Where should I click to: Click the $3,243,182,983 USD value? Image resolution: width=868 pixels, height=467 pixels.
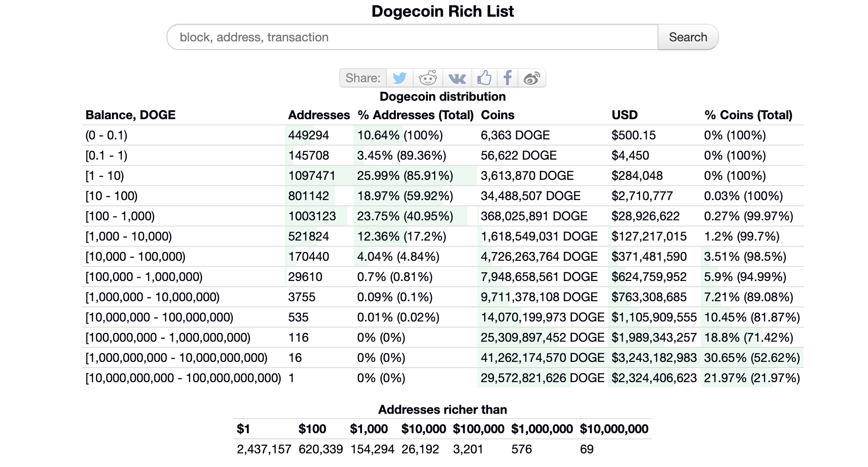[x=654, y=358]
